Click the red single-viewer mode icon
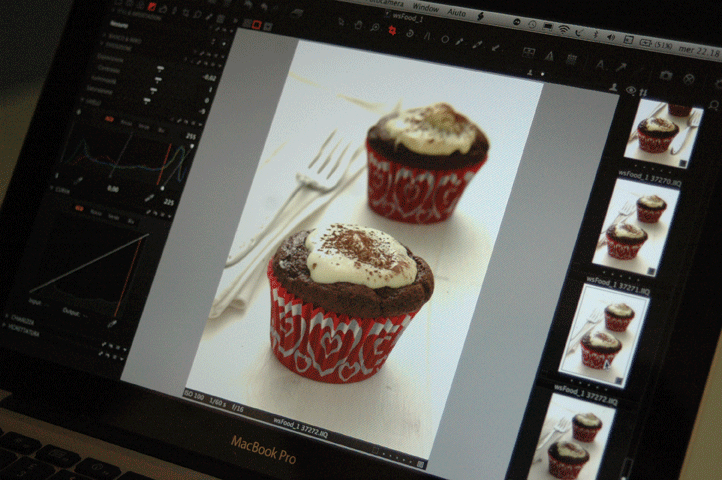This screenshot has width=722, height=480. click(257, 25)
